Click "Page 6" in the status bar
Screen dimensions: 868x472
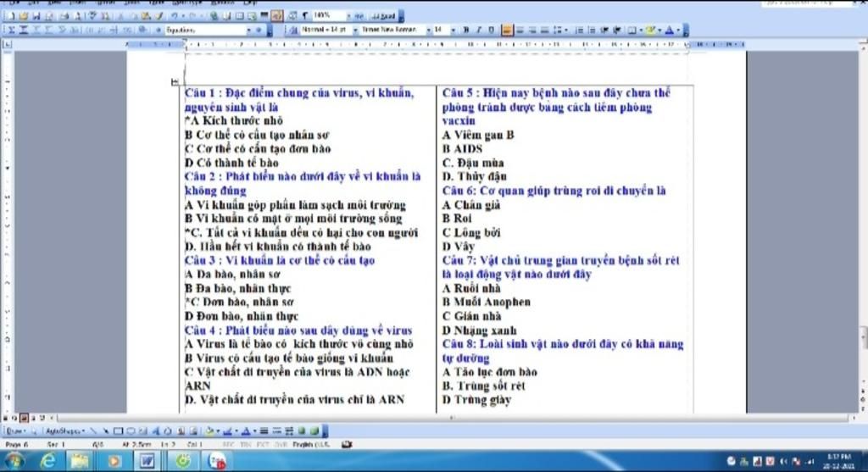pos(17,445)
